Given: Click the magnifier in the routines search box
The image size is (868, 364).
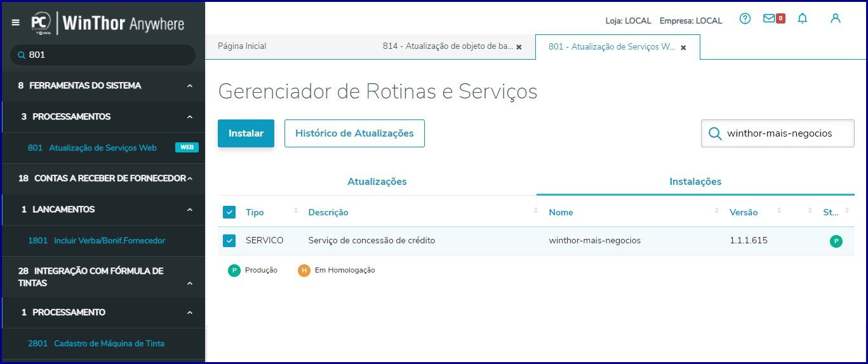Looking at the screenshot, I should tap(715, 133).
